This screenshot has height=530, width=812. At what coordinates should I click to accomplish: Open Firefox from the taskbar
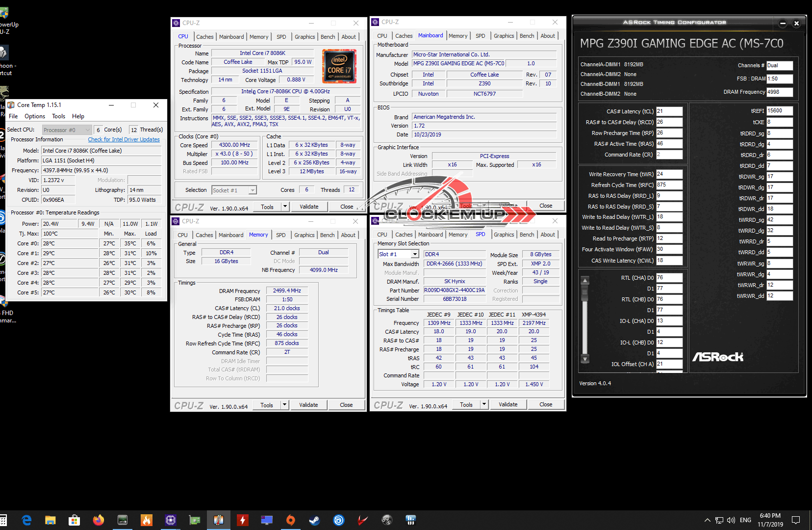99,520
